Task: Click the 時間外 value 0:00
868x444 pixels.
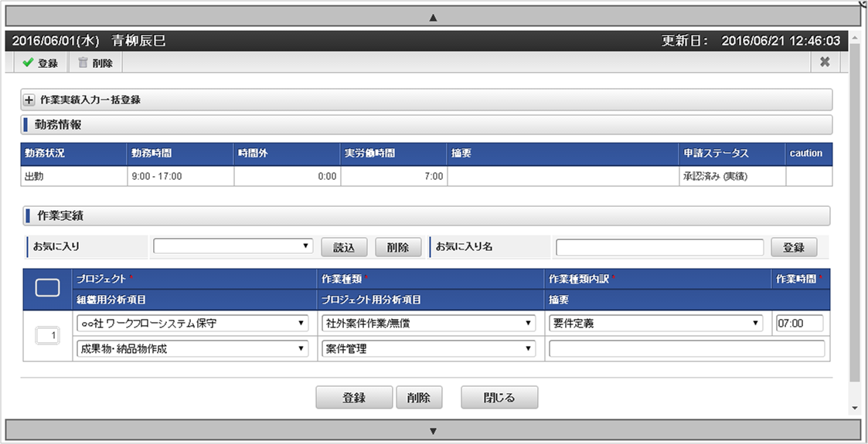Action: coord(288,176)
